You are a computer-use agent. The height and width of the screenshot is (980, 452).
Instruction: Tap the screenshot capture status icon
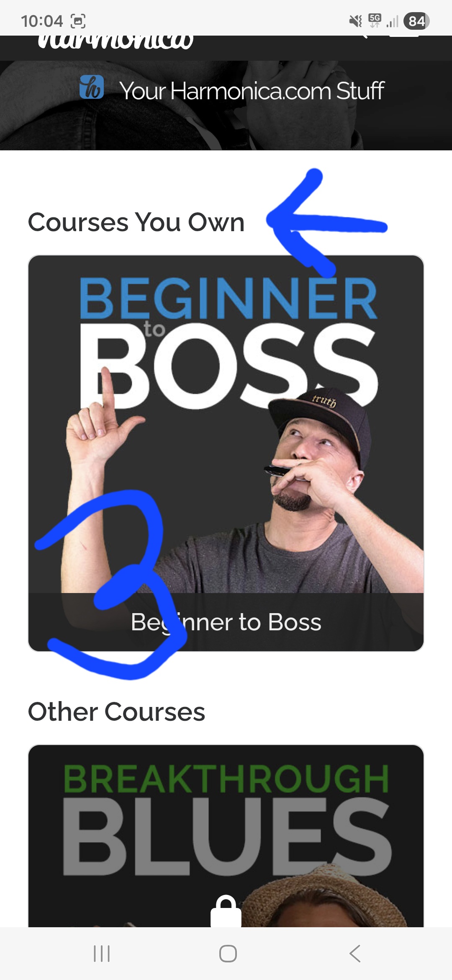click(78, 21)
